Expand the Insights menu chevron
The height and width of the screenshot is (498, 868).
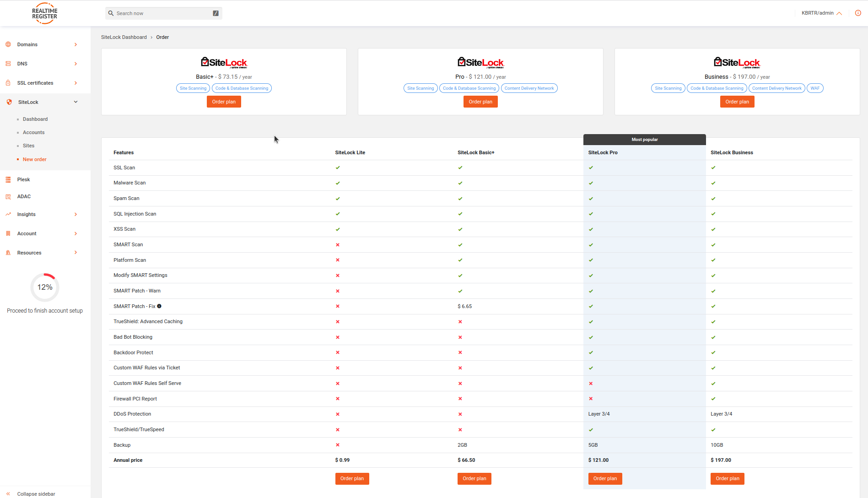pos(76,214)
